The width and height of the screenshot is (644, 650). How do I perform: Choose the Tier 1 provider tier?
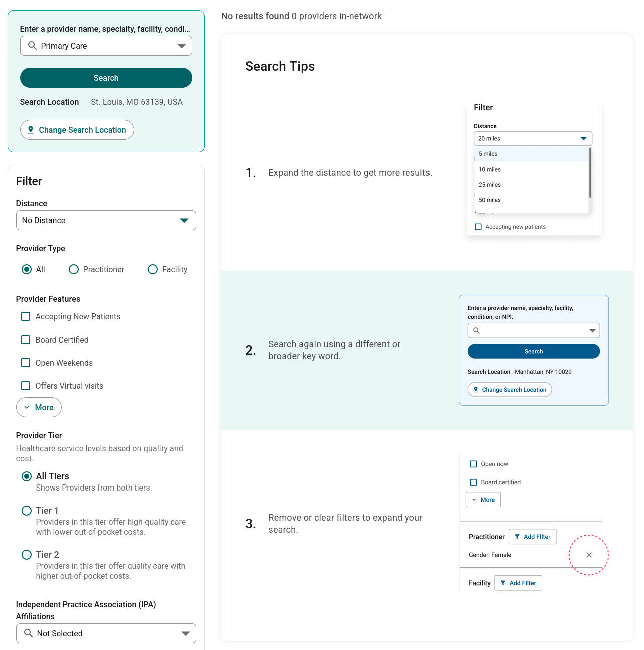click(x=27, y=511)
